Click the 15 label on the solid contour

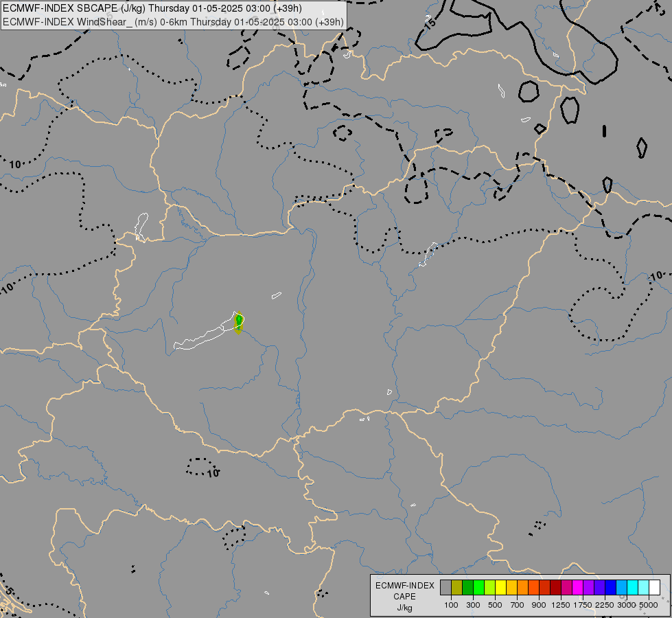pyautogui.click(x=430, y=23)
